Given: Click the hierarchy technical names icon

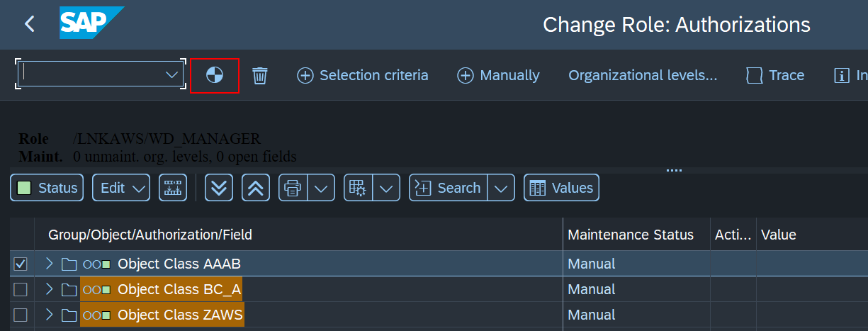Looking at the screenshot, I should tap(173, 188).
